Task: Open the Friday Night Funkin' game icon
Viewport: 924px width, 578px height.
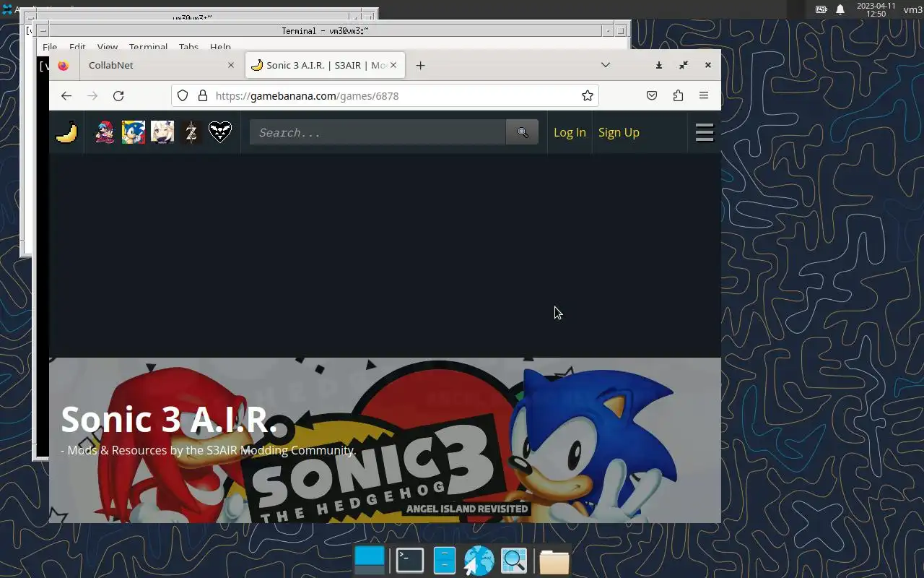Action: click(105, 132)
